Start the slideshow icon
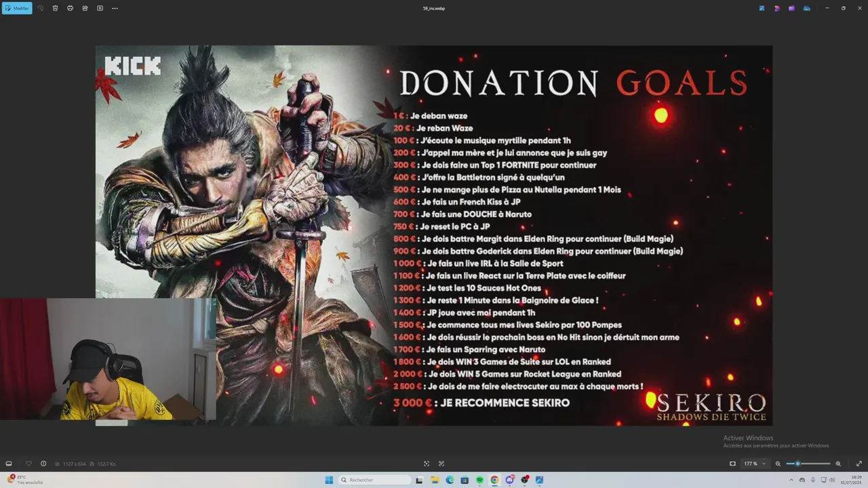This screenshot has height=488, width=868. pos(100,8)
